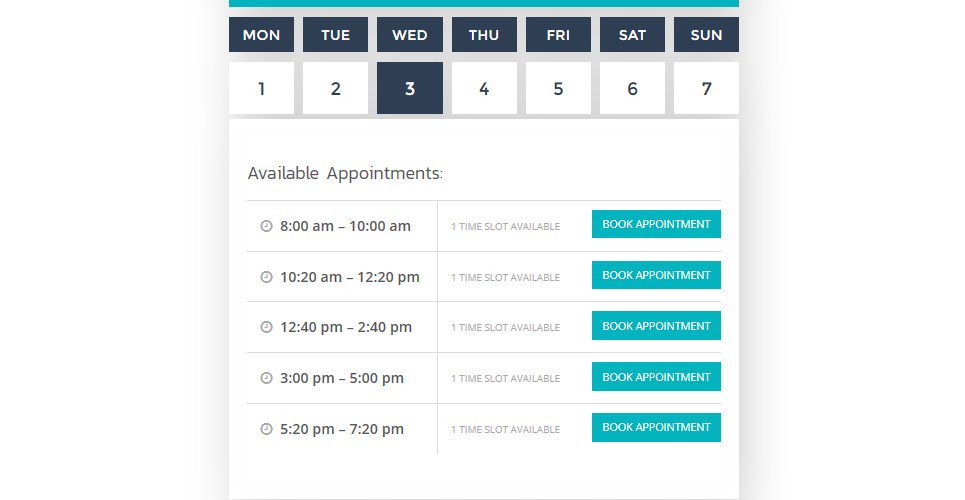Click the MON weekday header
Screen dimensions: 965x500
262,35
